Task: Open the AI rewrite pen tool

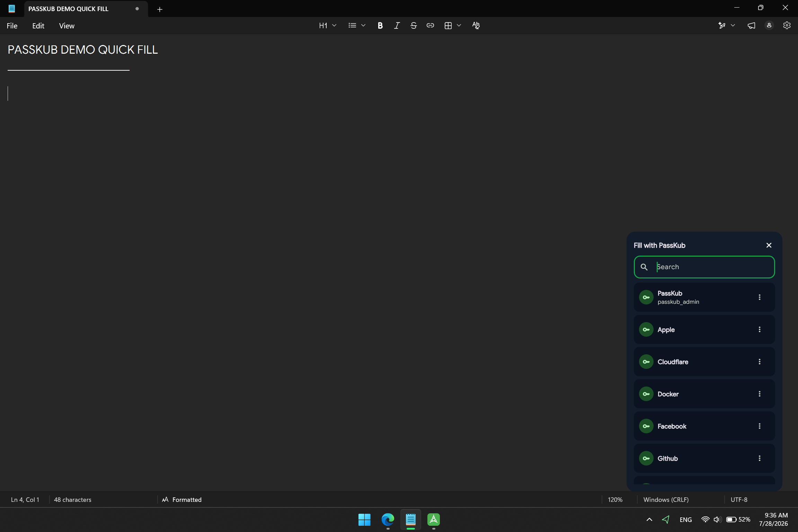Action: (x=722, y=26)
